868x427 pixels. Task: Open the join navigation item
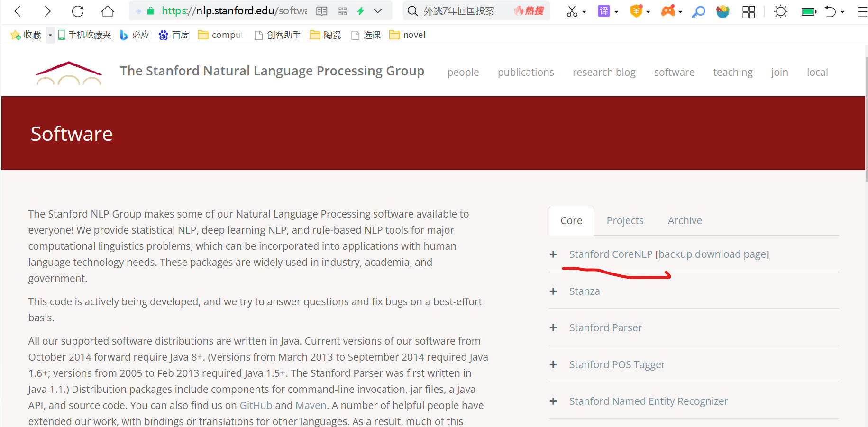tap(779, 72)
